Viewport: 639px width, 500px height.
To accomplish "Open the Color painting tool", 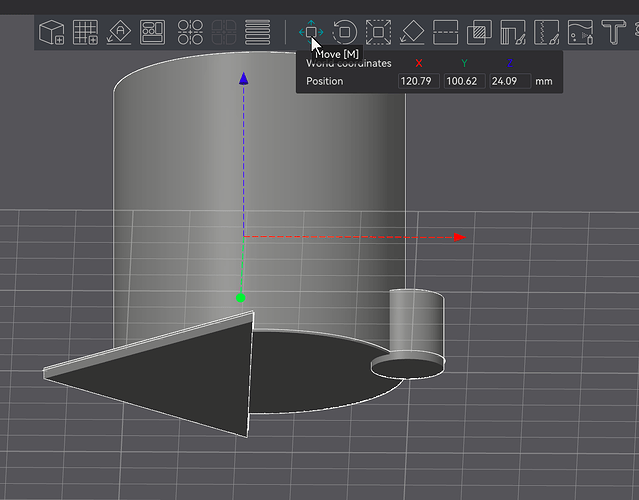I will point(580,32).
